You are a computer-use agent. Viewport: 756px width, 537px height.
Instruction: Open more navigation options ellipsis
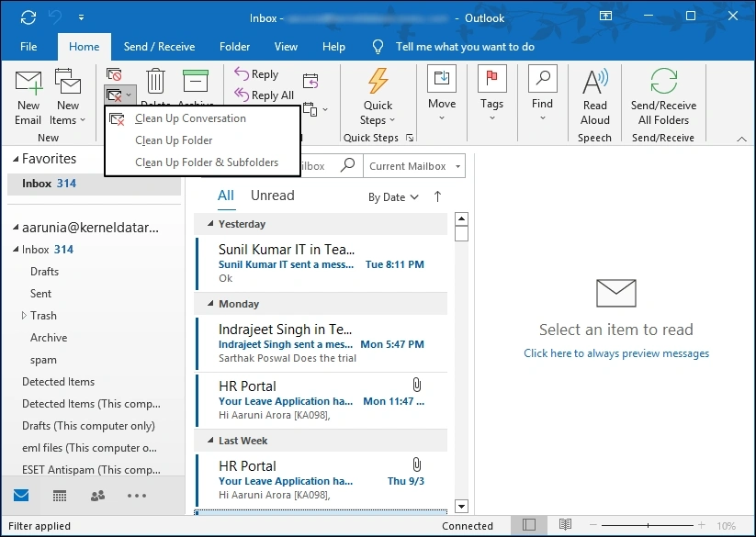[137, 495]
